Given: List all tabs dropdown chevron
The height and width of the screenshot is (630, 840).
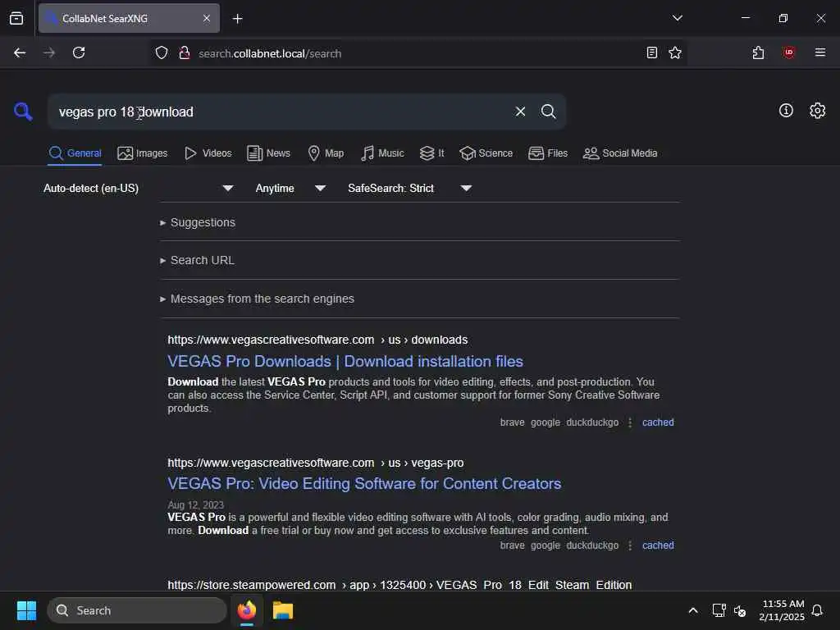Looking at the screenshot, I should 677,18.
